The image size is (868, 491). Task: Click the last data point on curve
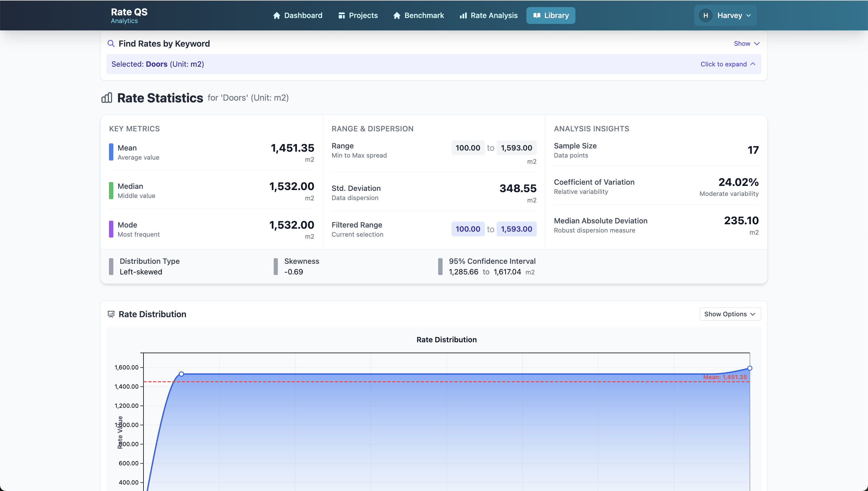[750, 368]
